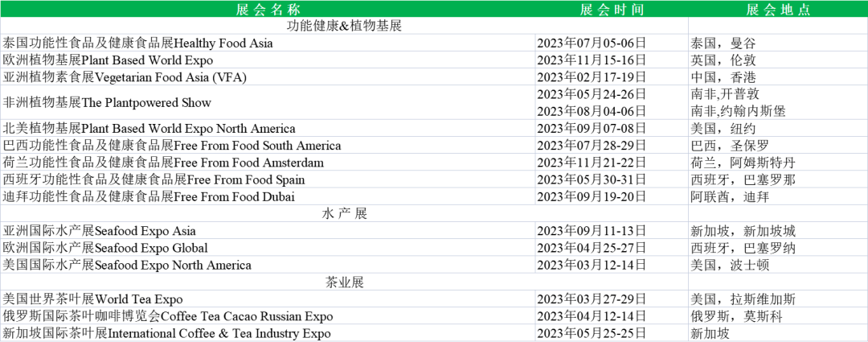Select the Seafood Expo North America cell
The width and height of the screenshot is (868, 342).
[268, 266]
